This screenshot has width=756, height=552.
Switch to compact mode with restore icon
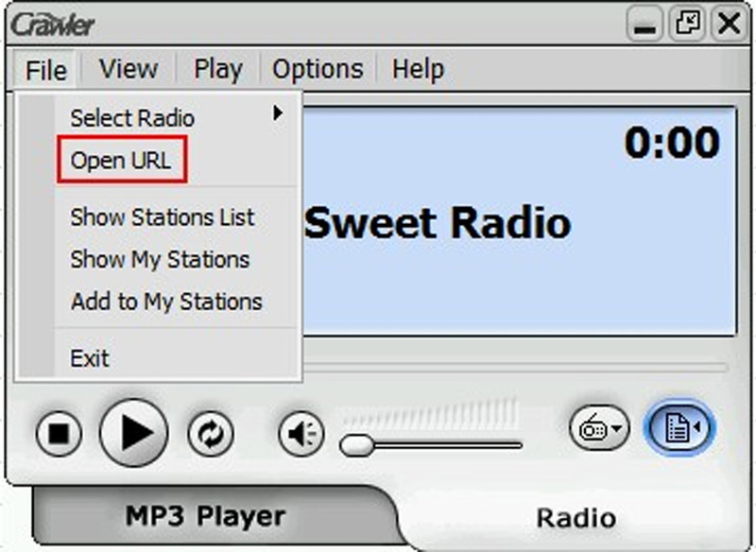pyautogui.click(x=687, y=23)
